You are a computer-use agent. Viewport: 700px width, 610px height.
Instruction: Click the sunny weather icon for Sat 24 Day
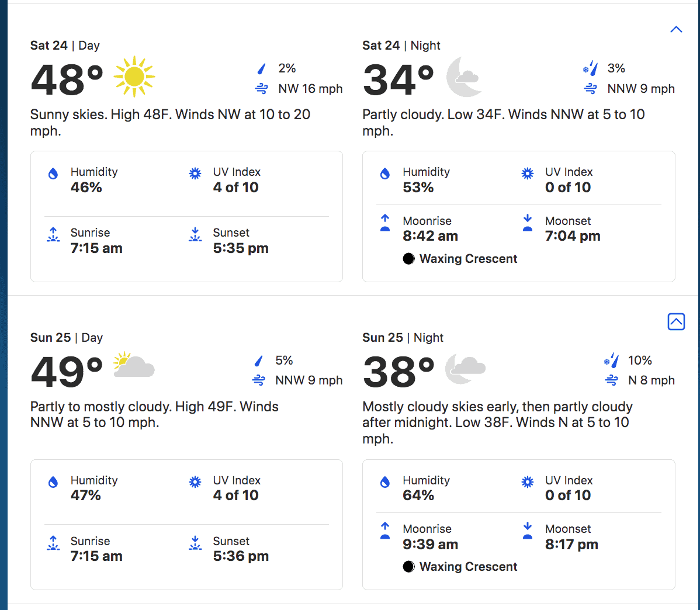click(x=134, y=77)
